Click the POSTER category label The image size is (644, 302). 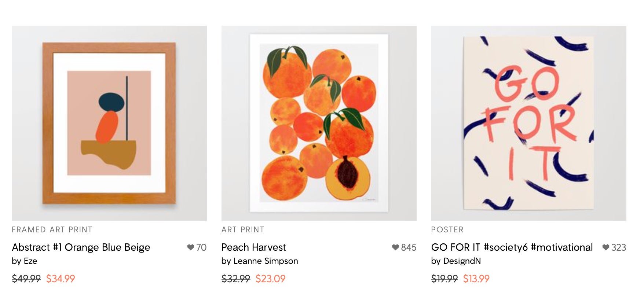pos(447,230)
